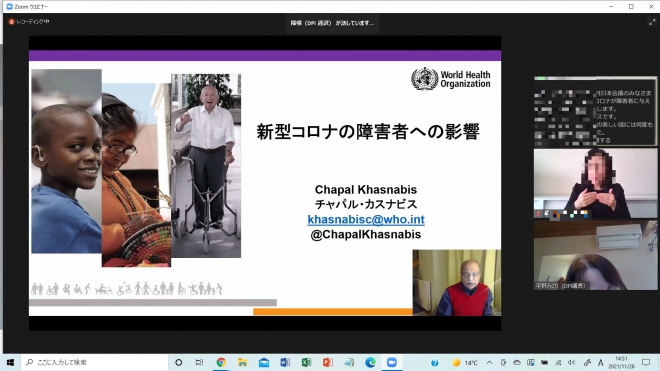Open the Windows Start menu
The width and height of the screenshot is (660, 371).
(11, 363)
